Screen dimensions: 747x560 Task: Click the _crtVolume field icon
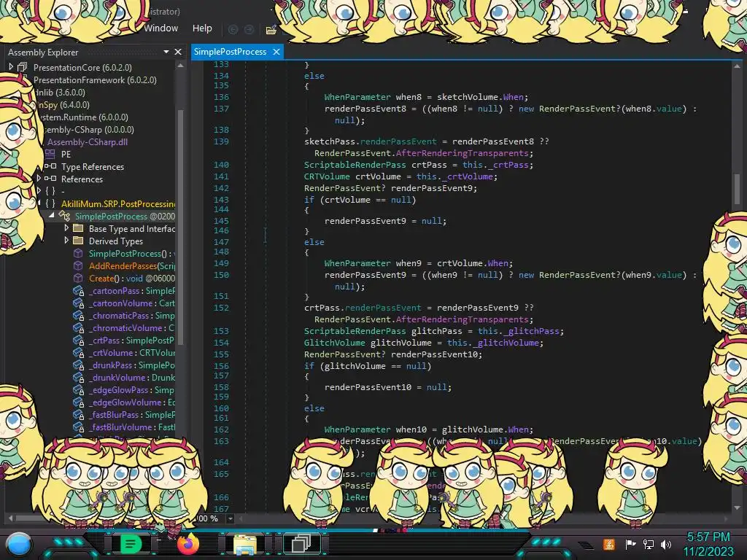click(x=78, y=352)
